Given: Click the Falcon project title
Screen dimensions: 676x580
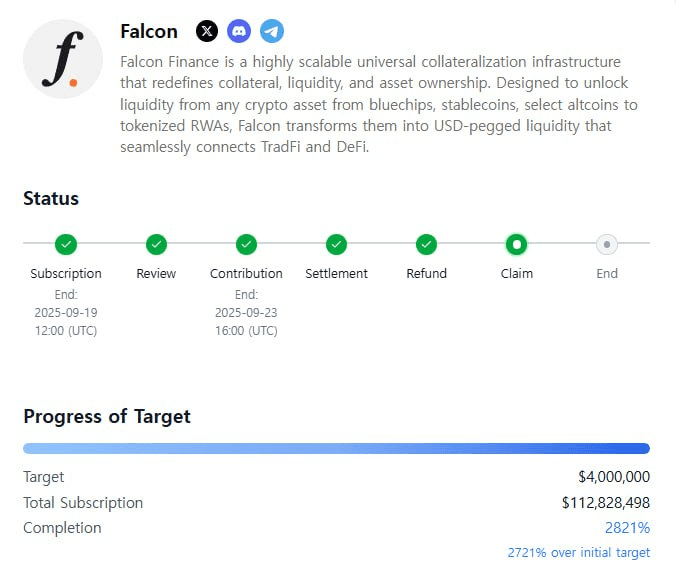Looking at the screenshot, I should click(x=149, y=31).
